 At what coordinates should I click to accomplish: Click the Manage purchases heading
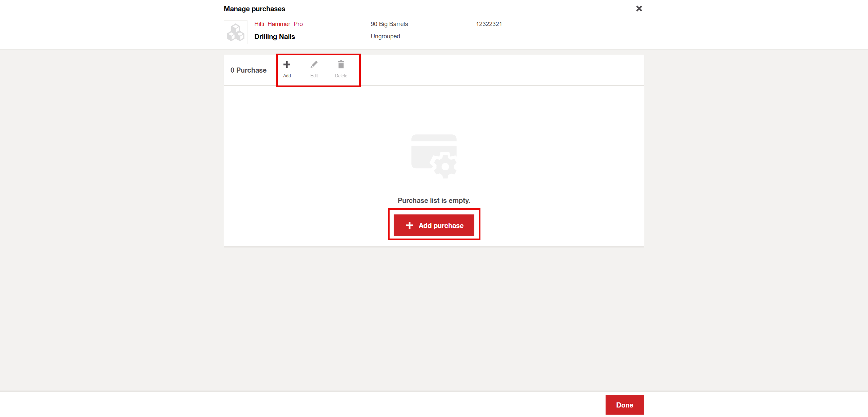(254, 9)
